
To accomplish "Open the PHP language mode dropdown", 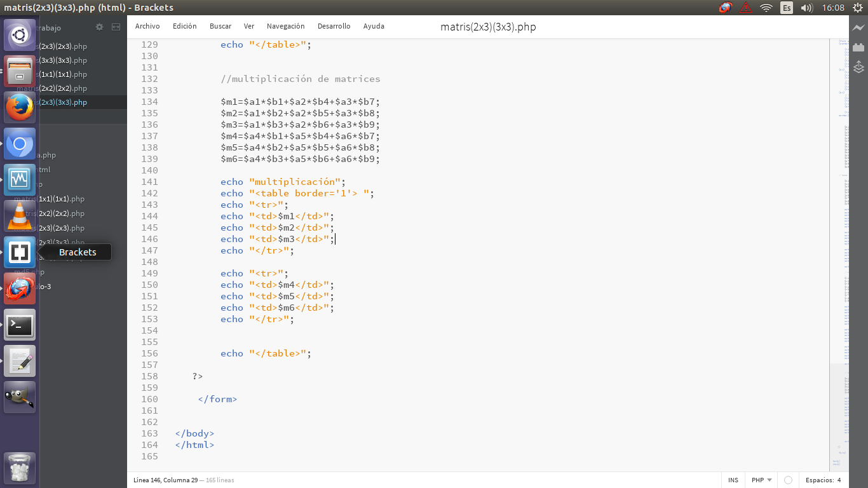I will 761,480.
